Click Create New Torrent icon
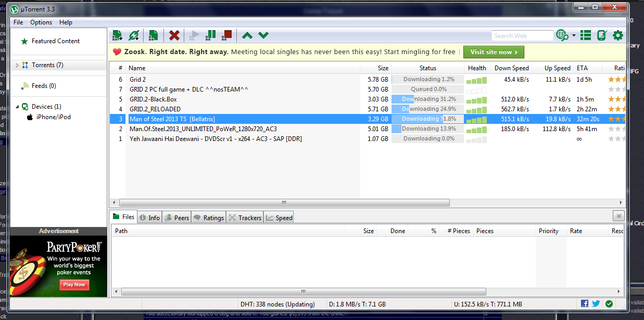 point(153,35)
